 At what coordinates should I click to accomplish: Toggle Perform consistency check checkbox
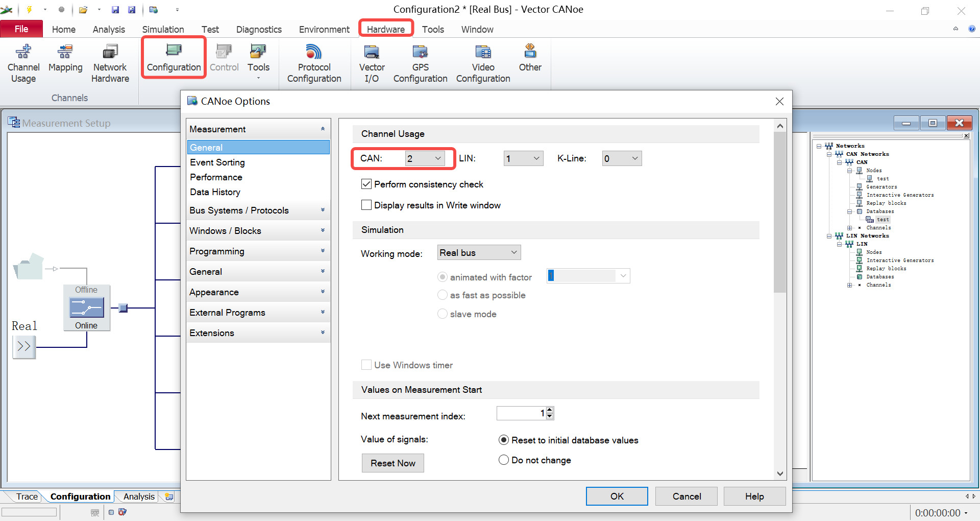366,184
